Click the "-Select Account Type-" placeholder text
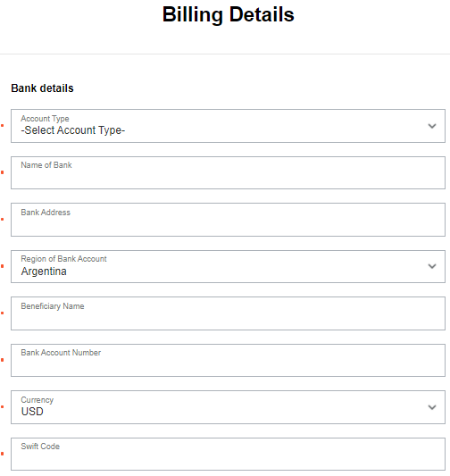450x476 pixels. click(73, 130)
